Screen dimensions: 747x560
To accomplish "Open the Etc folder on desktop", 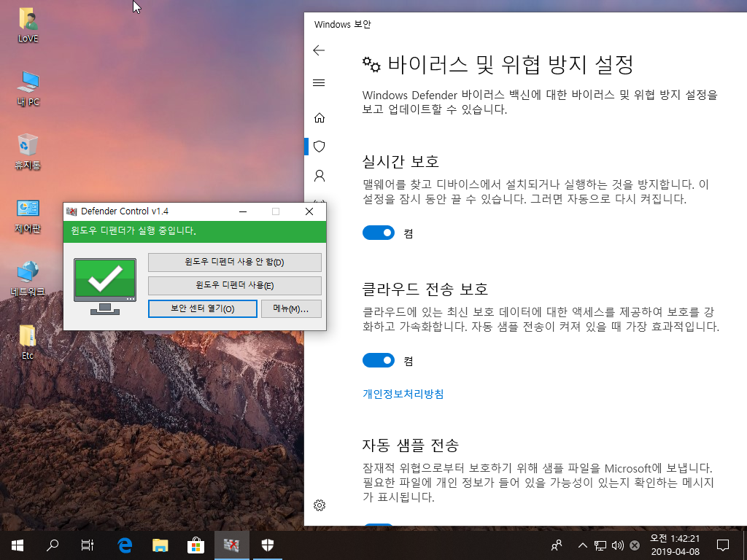I will click(x=28, y=342).
